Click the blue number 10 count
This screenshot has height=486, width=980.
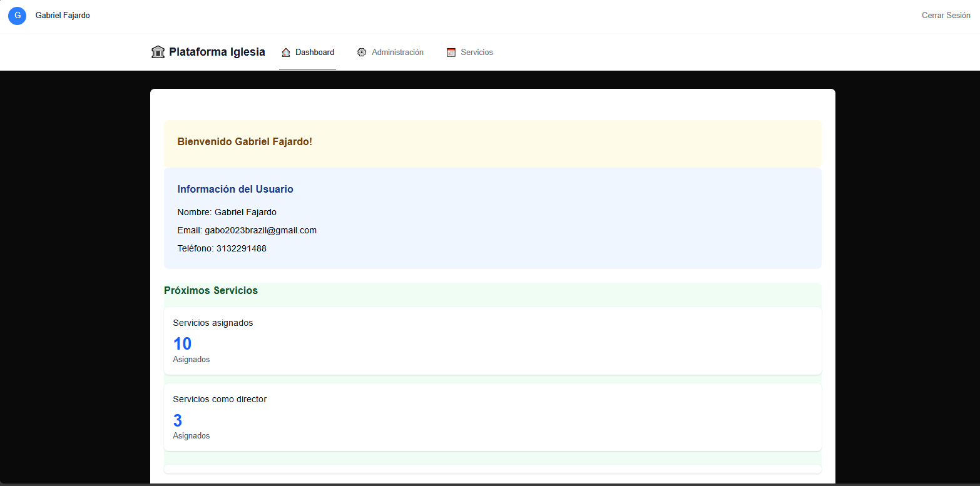pos(182,344)
